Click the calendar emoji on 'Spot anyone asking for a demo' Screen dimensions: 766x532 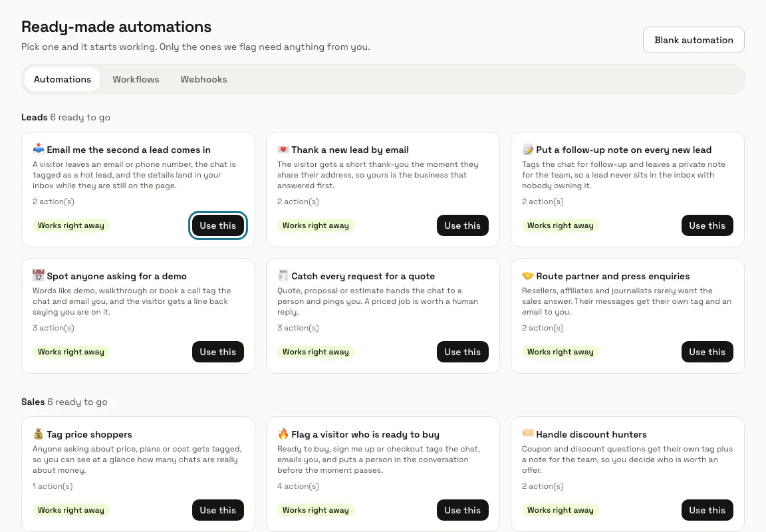coord(38,275)
